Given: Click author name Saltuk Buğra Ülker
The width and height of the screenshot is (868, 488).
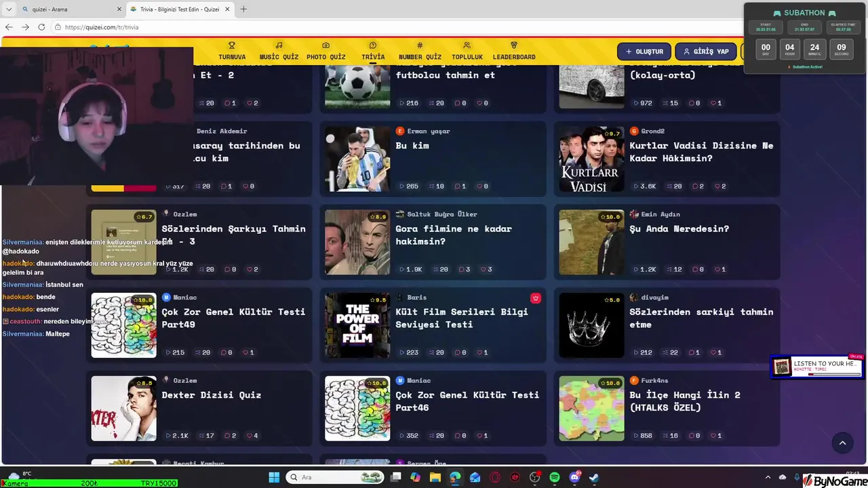Looking at the screenshot, I should click(442, 214).
